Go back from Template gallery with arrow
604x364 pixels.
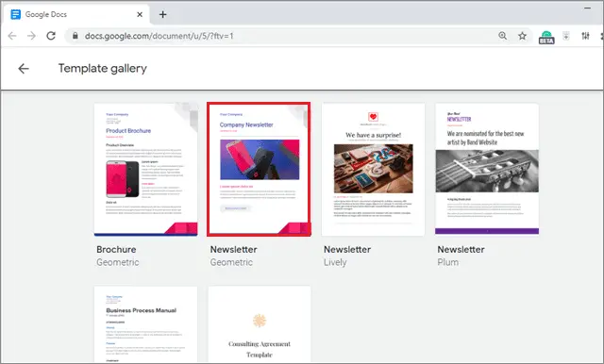pyautogui.click(x=24, y=69)
